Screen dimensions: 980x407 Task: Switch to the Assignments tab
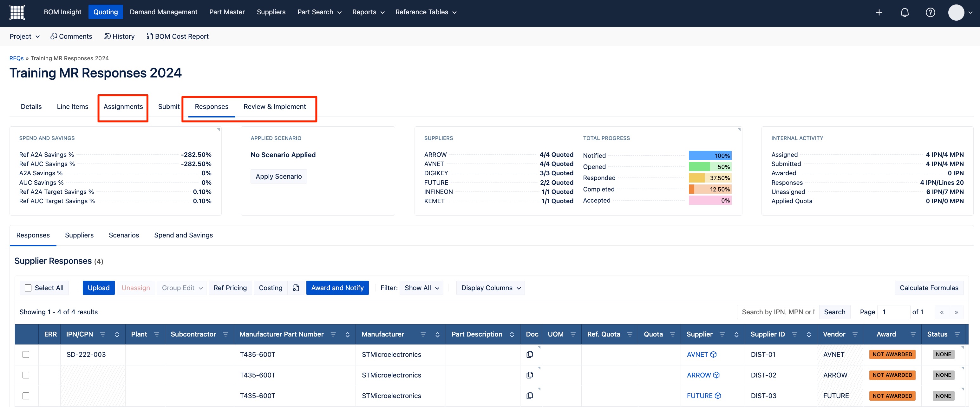123,107
